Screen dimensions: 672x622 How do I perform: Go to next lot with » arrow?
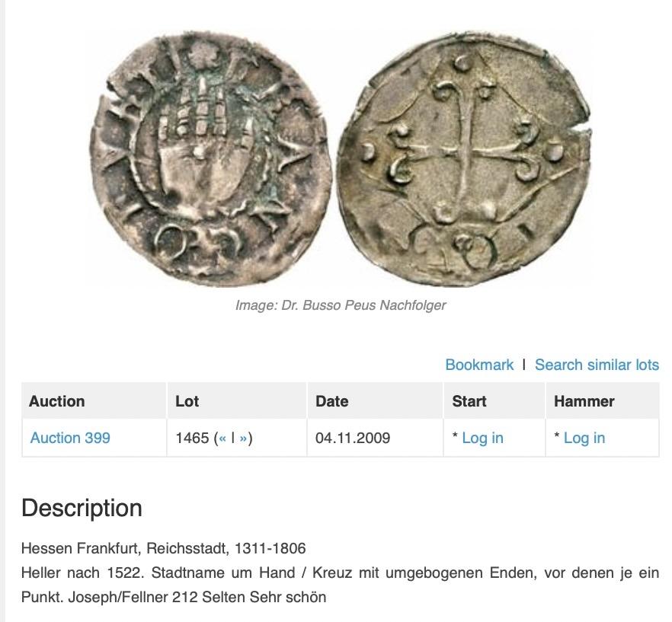tap(244, 439)
